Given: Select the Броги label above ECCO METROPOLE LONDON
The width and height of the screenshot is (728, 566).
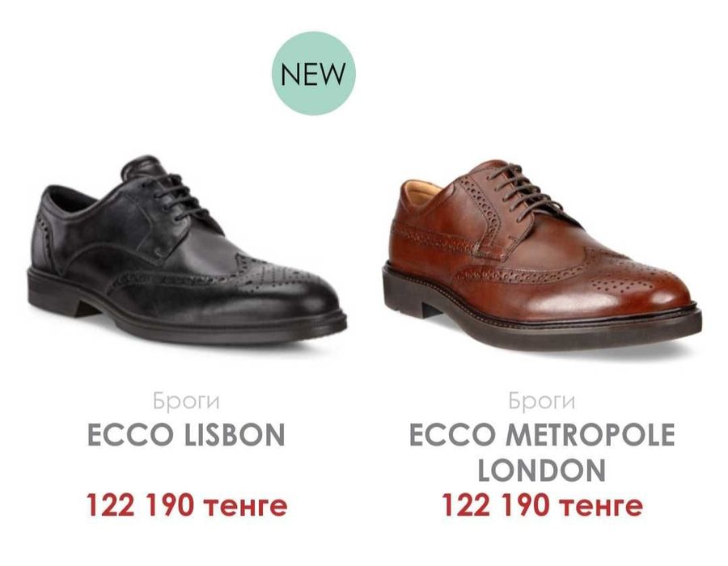Looking at the screenshot, I should click(x=541, y=400).
